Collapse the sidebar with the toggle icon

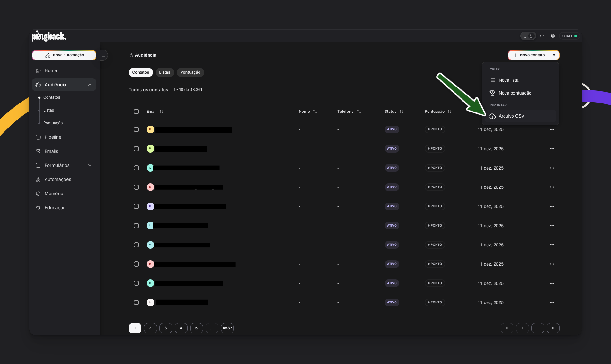103,55
